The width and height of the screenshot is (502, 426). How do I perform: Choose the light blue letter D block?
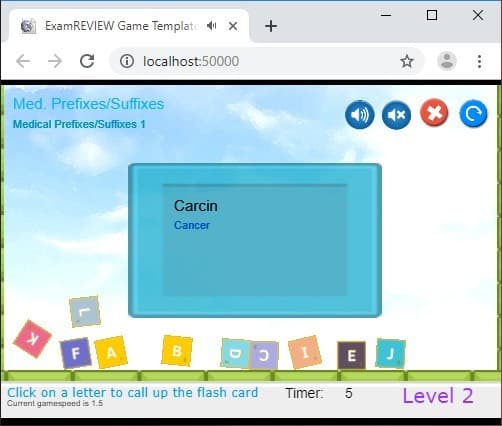click(235, 353)
